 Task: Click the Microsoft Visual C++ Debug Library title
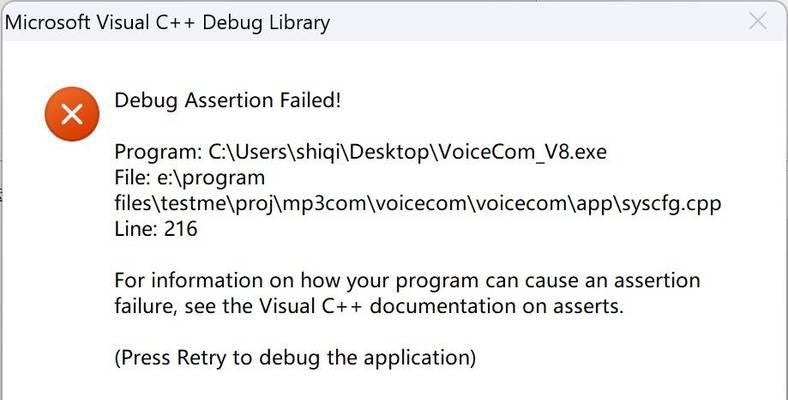(x=167, y=23)
